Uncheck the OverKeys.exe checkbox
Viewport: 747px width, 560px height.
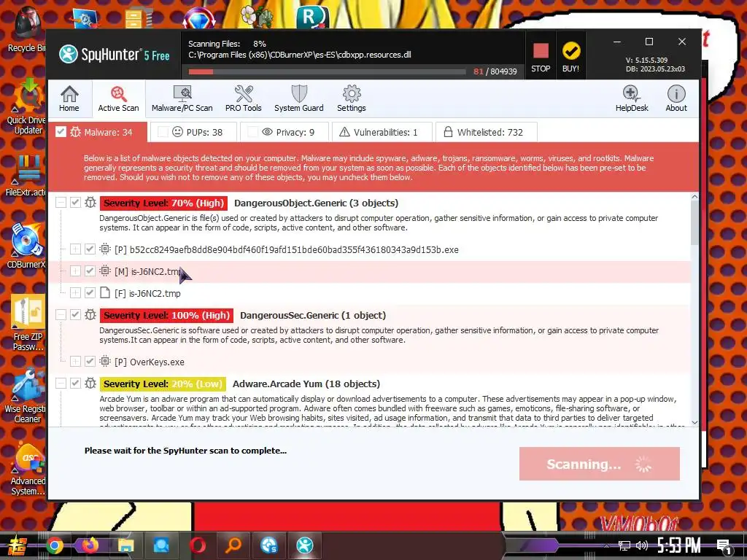click(90, 362)
